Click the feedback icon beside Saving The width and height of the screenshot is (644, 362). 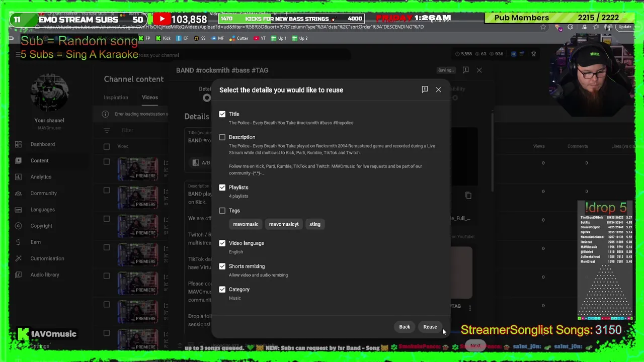coord(465,70)
